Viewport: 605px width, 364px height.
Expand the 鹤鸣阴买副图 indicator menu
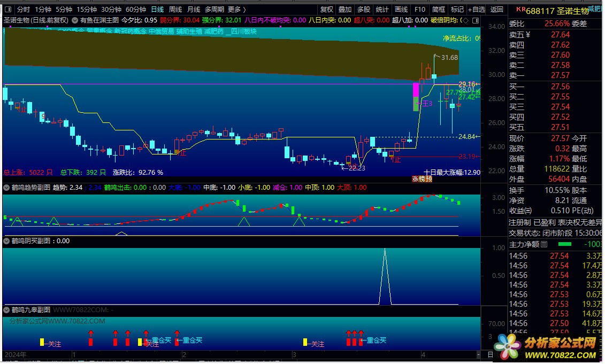coord(6,241)
